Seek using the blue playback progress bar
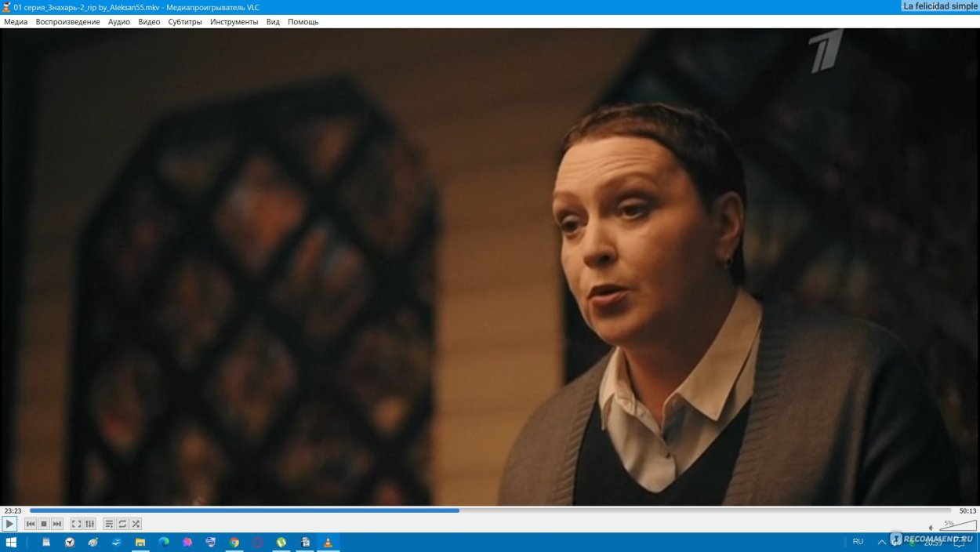This screenshot has height=552, width=980. coord(490,510)
